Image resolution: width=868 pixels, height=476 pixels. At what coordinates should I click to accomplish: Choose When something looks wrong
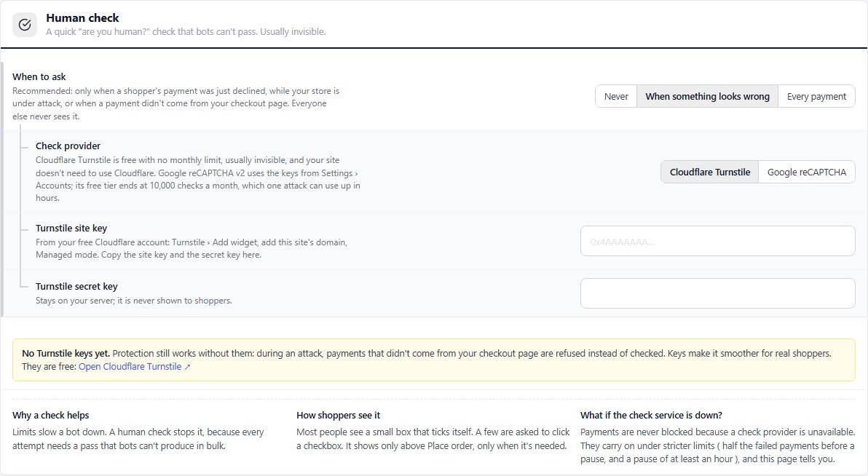tap(708, 96)
